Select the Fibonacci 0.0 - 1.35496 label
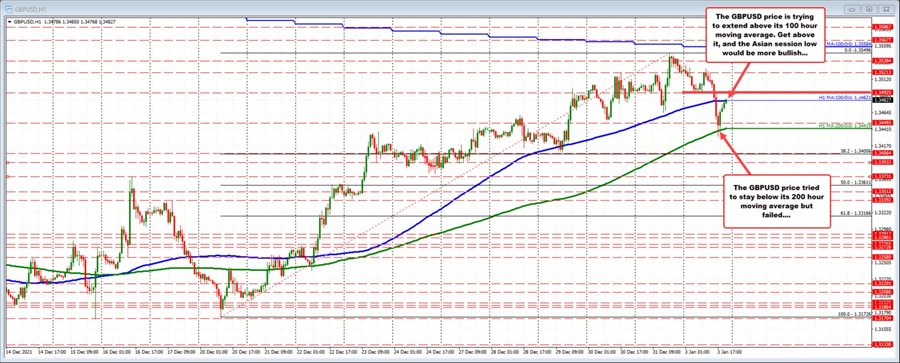Screen dimensions: 900x363 tap(858, 50)
